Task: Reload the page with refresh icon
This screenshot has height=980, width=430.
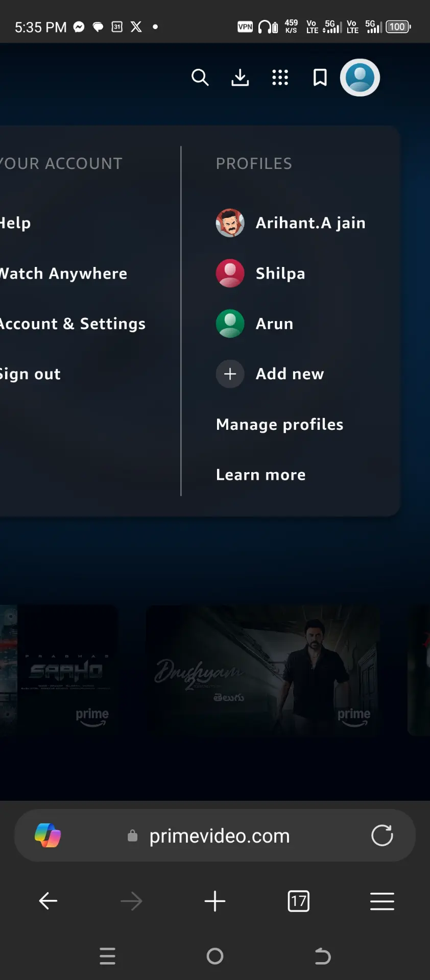Action: (382, 836)
